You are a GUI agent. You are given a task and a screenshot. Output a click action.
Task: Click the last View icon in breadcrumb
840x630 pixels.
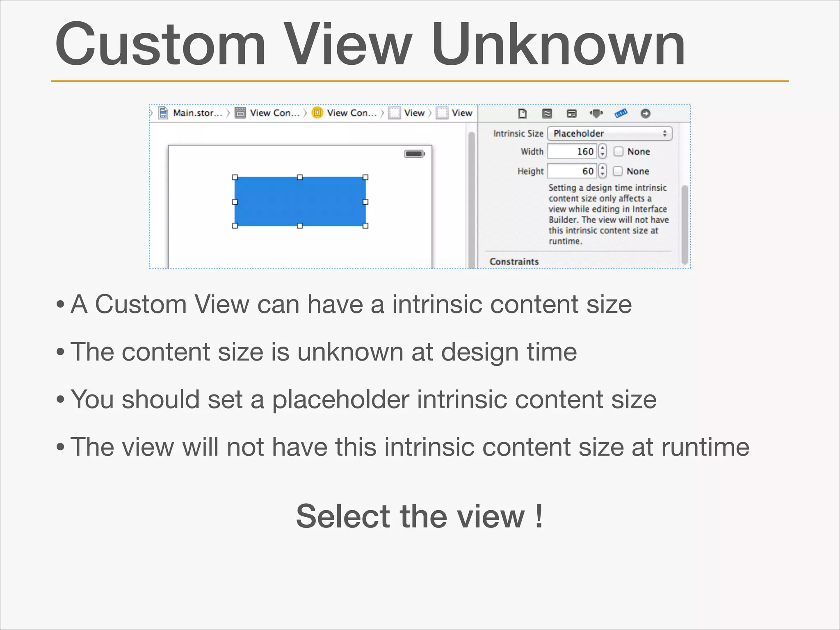coord(442,113)
